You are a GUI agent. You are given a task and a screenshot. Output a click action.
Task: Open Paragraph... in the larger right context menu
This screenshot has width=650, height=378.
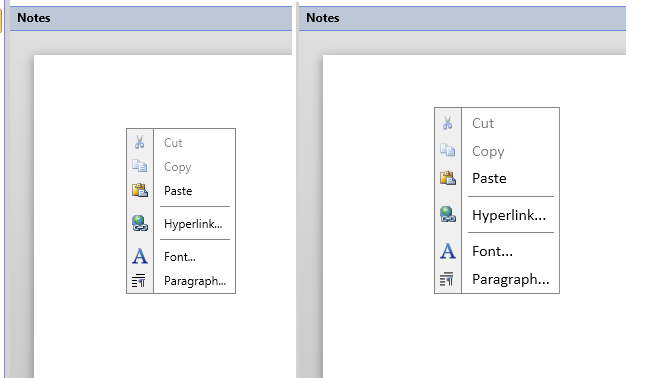[510, 279]
